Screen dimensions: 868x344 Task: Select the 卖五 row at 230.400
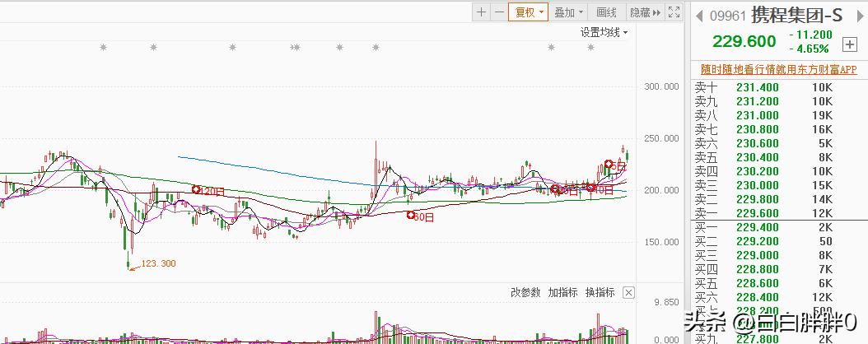coord(779,158)
